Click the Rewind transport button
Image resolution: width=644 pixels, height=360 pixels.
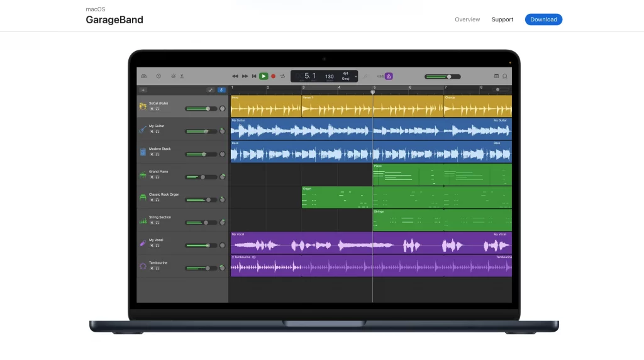[x=235, y=76]
